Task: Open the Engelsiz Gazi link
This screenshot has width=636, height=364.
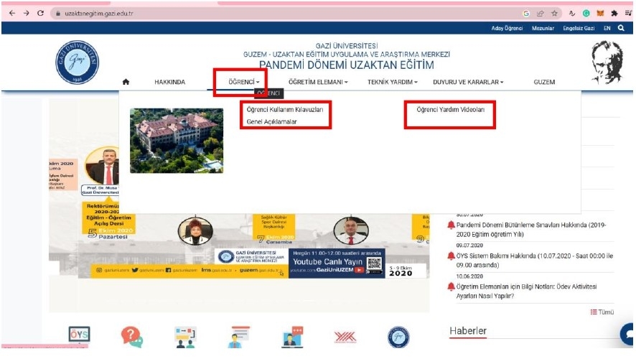Action: 579,28
